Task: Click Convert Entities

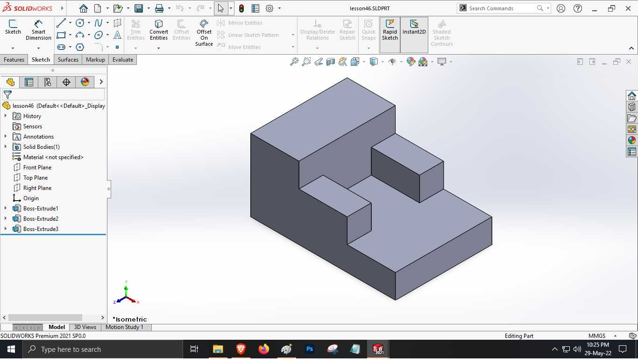Action: (x=159, y=30)
